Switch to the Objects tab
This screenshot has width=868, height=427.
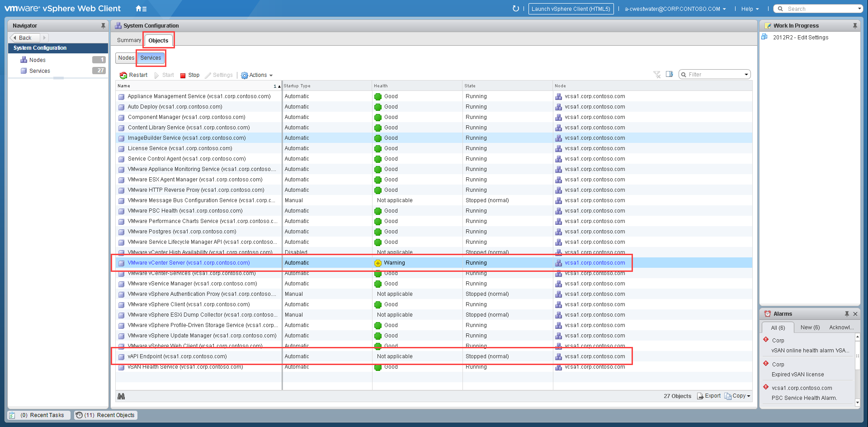tap(158, 40)
